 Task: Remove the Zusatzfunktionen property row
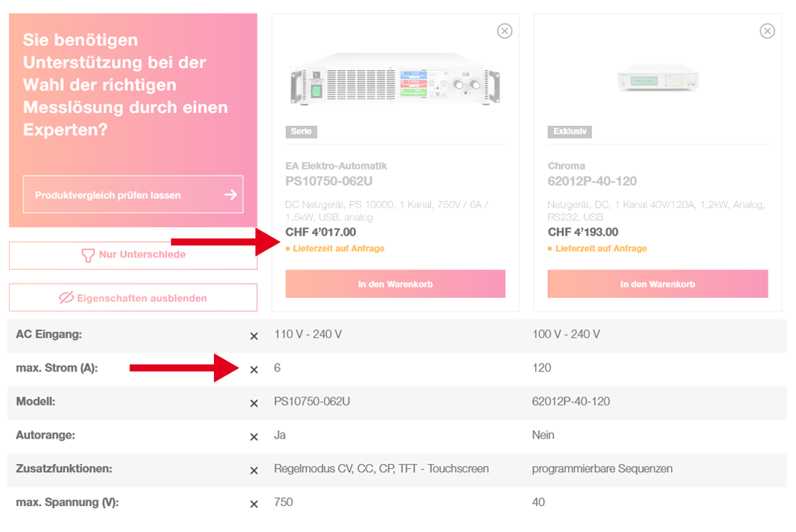point(253,471)
